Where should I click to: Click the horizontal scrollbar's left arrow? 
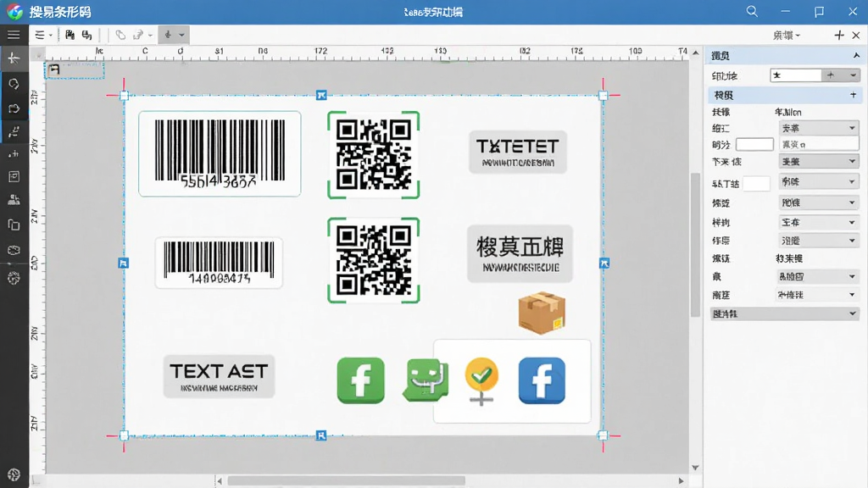(x=220, y=481)
